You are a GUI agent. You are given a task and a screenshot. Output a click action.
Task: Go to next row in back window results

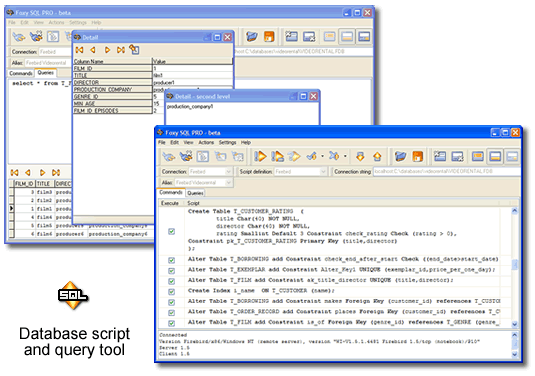pyautogui.click(x=42, y=173)
